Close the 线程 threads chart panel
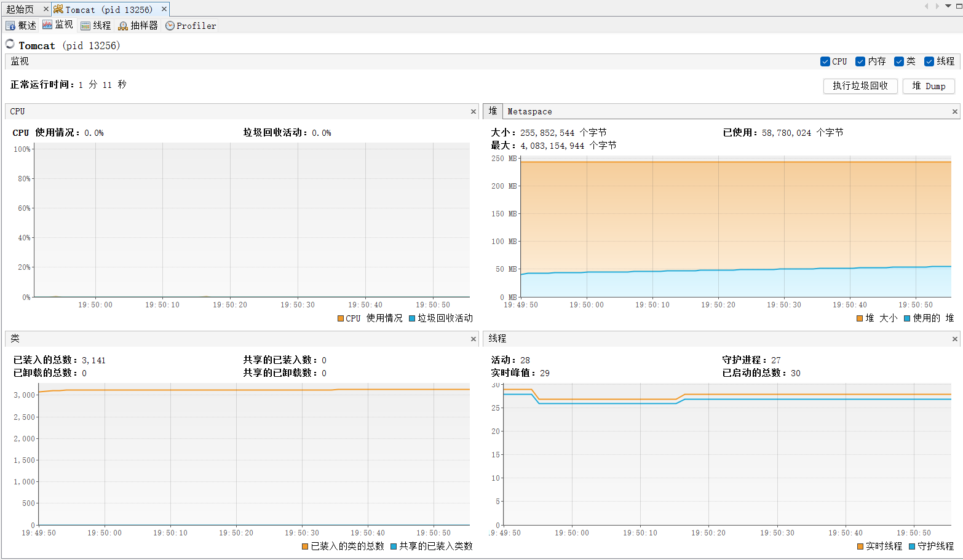This screenshot has height=560, width=963. pos(955,339)
